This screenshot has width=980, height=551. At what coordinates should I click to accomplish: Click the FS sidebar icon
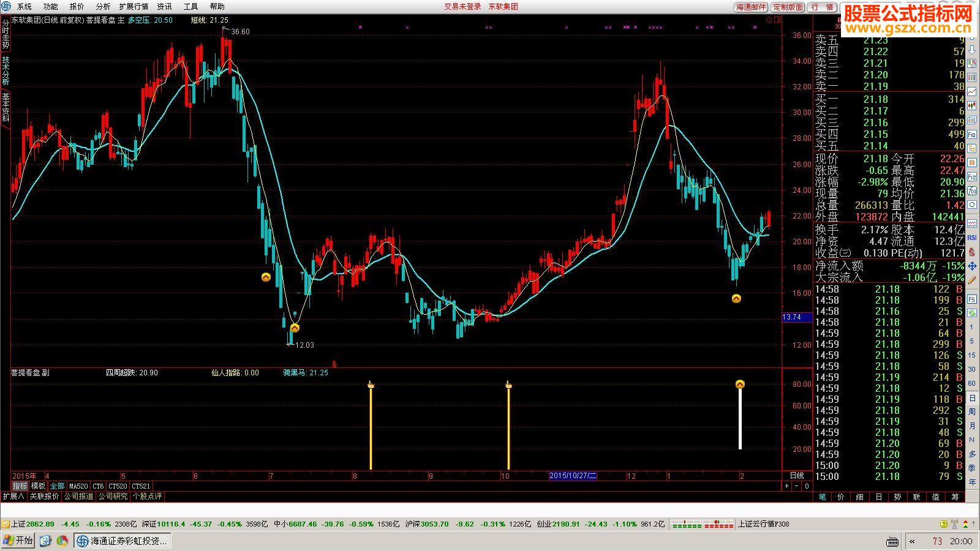(973, 299)
